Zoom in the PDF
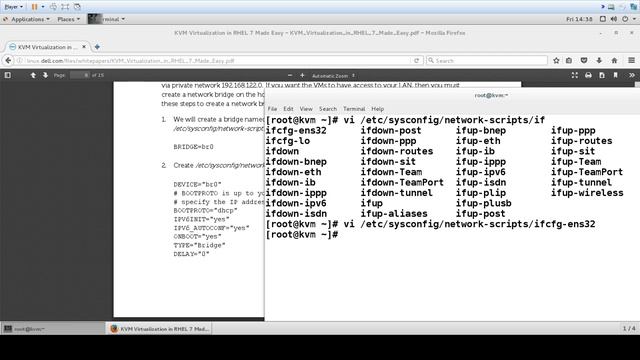 pyautogui.click(x=302, y=76)
